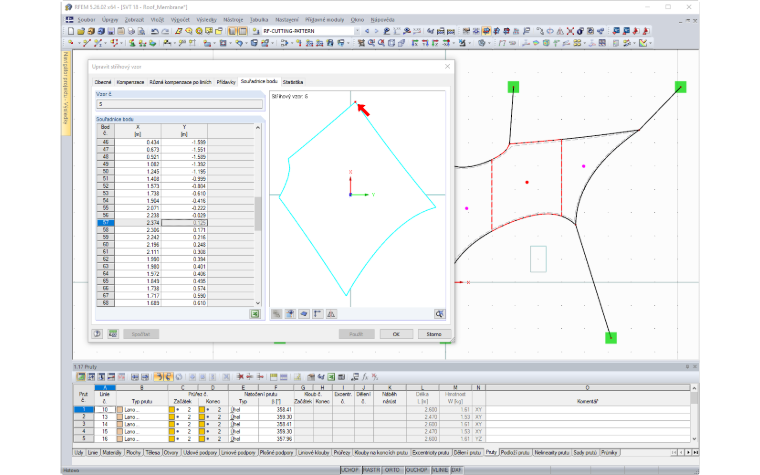Click end cross-section color swatch in row 3
Image resolution: width=760 pixels, height=475 pixels.
202,424
